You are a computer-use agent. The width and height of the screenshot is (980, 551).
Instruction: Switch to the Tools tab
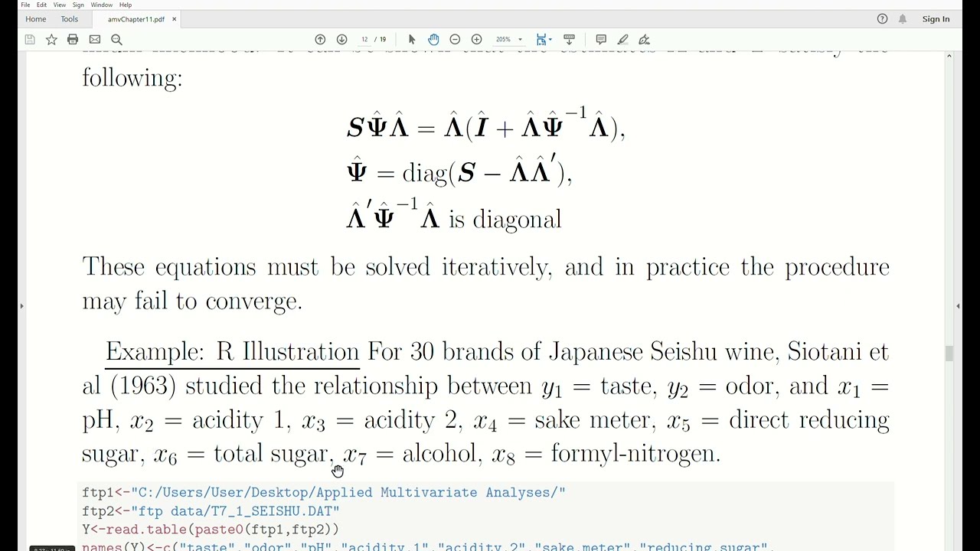tap(69, 19)
